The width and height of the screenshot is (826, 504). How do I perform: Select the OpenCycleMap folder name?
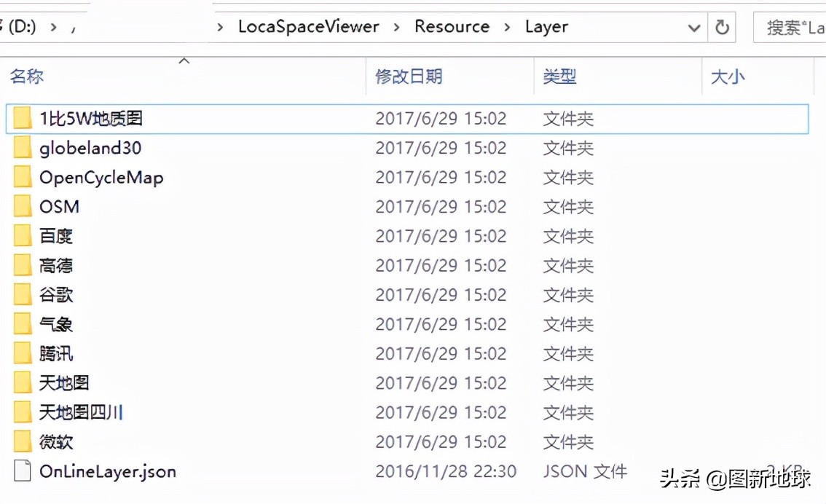point(102,178)
